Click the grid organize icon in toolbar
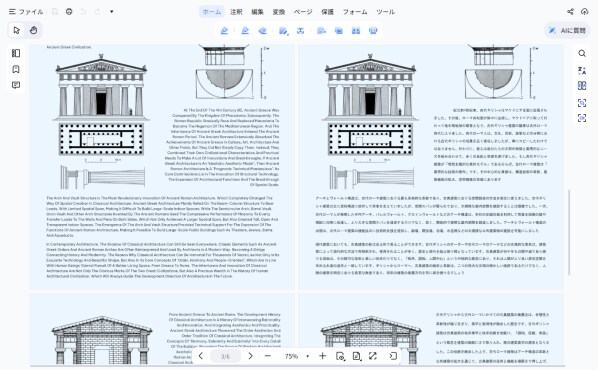This screenshot has height=370, width=598. 356,31
